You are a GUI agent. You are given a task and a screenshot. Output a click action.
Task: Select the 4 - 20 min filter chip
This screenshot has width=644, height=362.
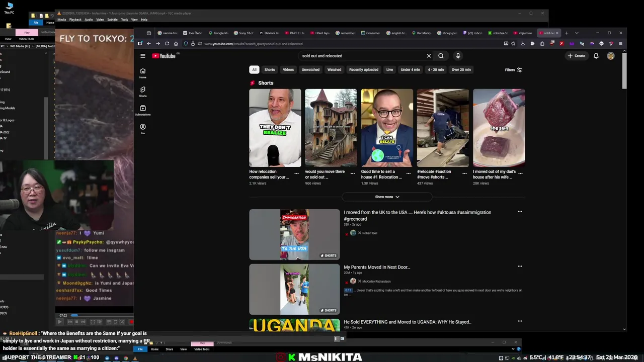(x=436, y=70)
